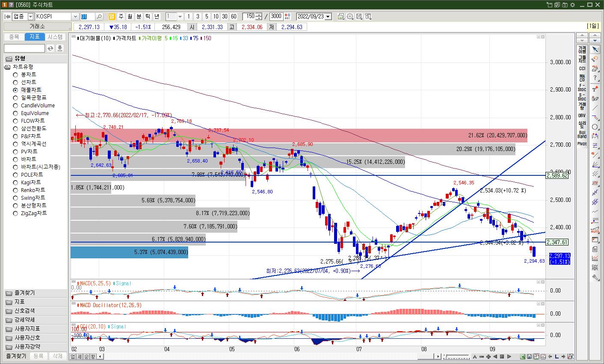Expand the 사용자지표 section

click(x=35, y=329)
